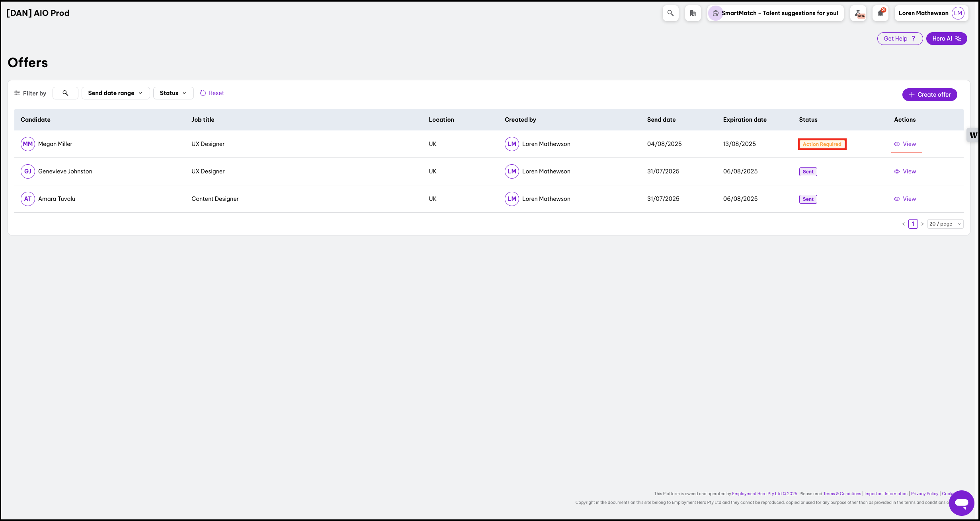View Megan Miller's offer
Image resolution: width=980 pixels, height=521 pixels.
click(905, 144)
